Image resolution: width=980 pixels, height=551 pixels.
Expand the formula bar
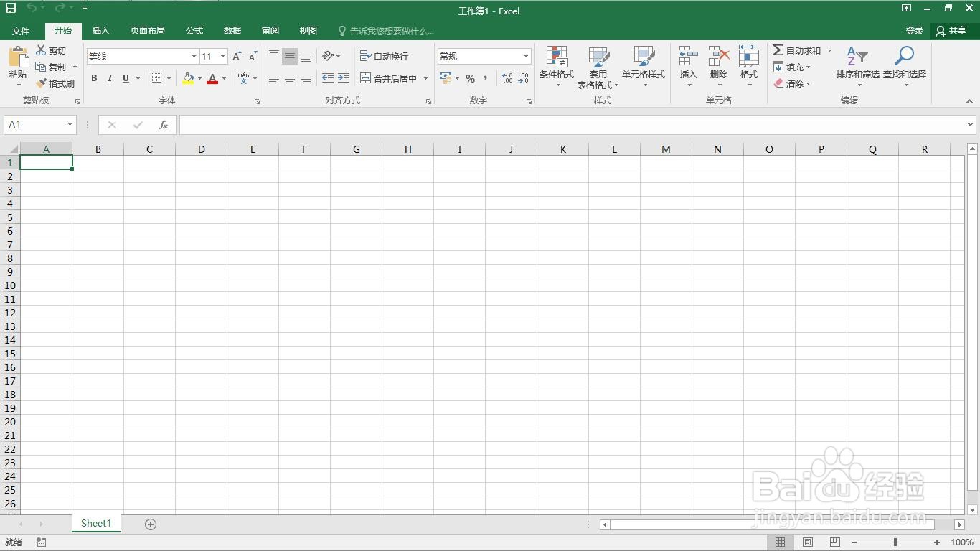970,125
